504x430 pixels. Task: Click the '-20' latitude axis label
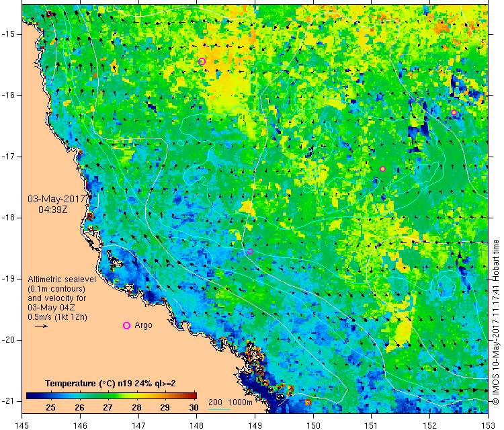coord(7,340)
